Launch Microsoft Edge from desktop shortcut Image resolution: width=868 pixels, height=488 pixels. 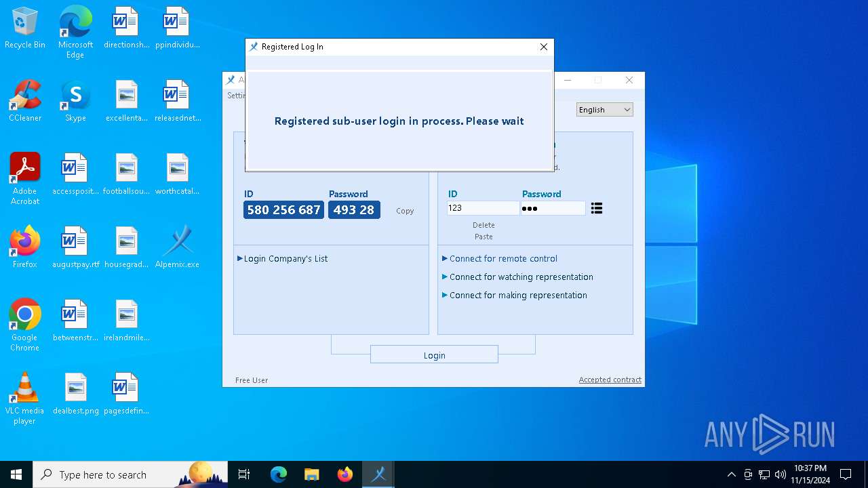[75, 32]
